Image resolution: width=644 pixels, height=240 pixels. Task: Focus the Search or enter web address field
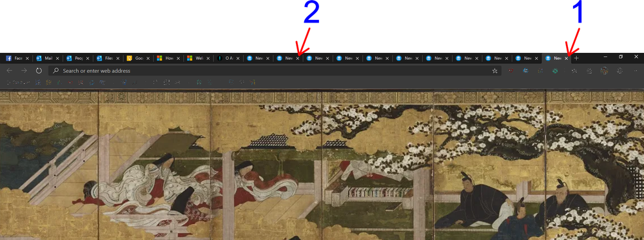(x=275, y=71)
